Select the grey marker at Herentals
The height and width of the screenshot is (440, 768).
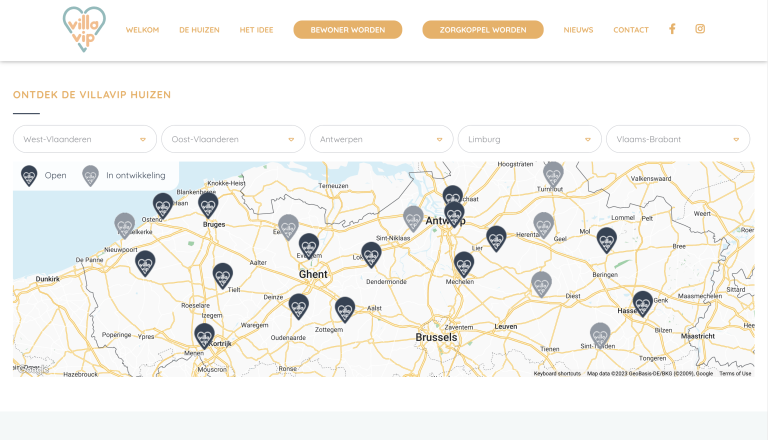(x=543, y=225)
